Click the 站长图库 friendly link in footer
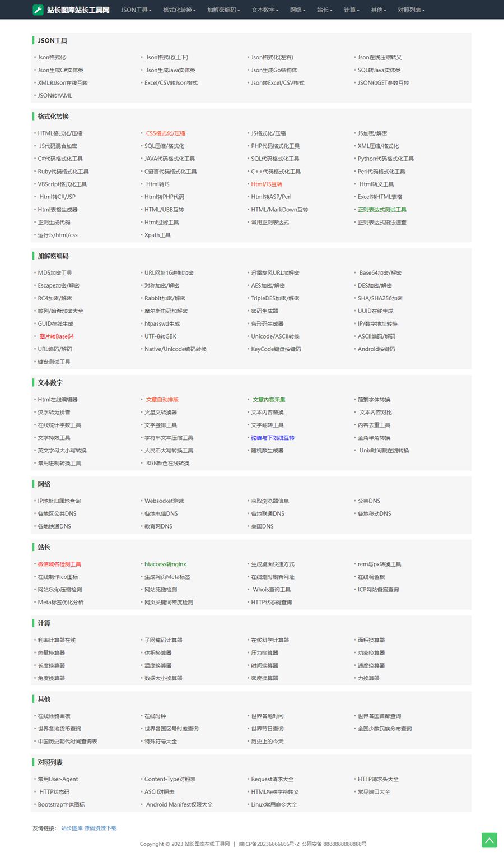This screenshot has height=857, width=504. tap(72, 828)
